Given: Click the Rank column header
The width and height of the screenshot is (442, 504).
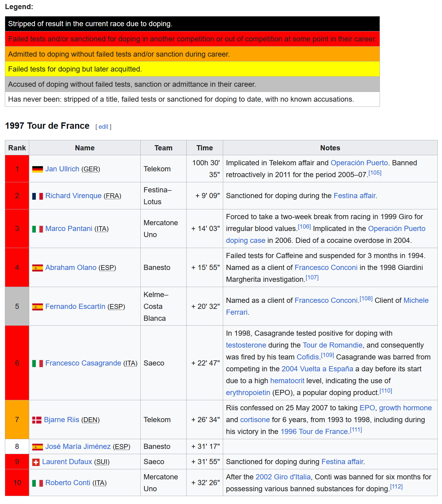Looking at the screenshot, I should (17, 148).
